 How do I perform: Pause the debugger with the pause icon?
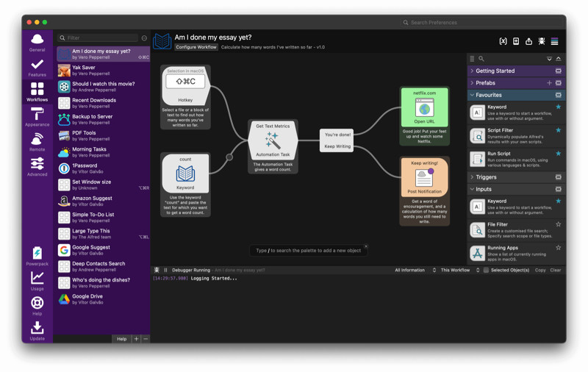click(x=165, y=270)
